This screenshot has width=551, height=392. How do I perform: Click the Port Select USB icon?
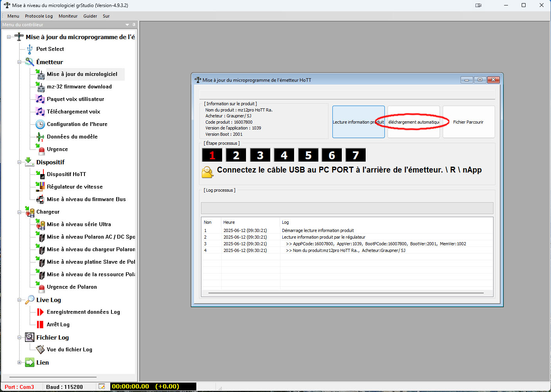click(x=30, y=49)
